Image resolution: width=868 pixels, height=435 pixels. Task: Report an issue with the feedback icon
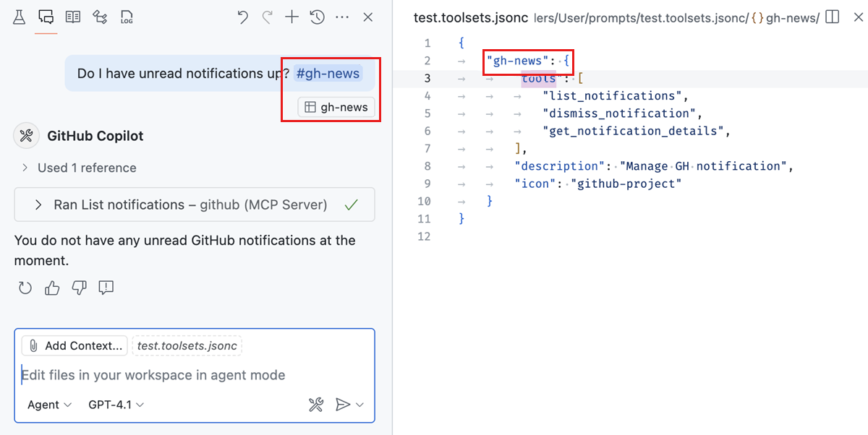point(106,288)
